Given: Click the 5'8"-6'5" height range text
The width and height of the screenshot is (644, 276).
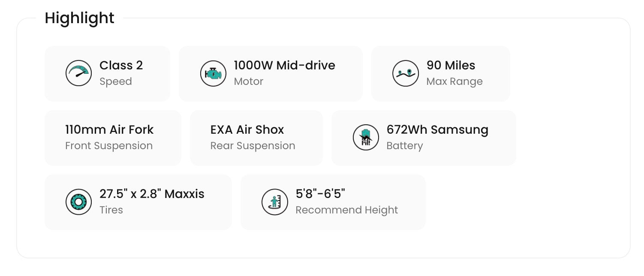Looking at the screenshot, I should (x=320, y=194).
